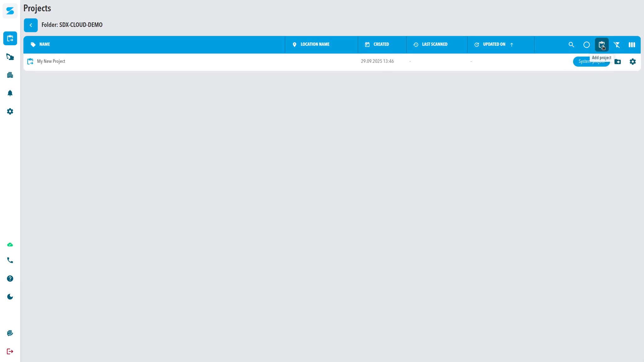The width and height of the screenshot is (644, 362).
Task: Open help question mark icon
Action: pos(10,278)
